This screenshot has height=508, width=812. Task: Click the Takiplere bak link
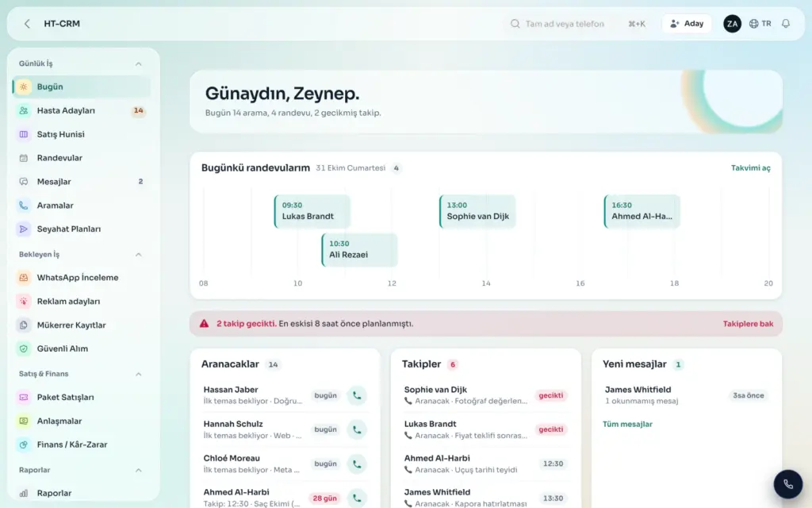tap(748, 324)
